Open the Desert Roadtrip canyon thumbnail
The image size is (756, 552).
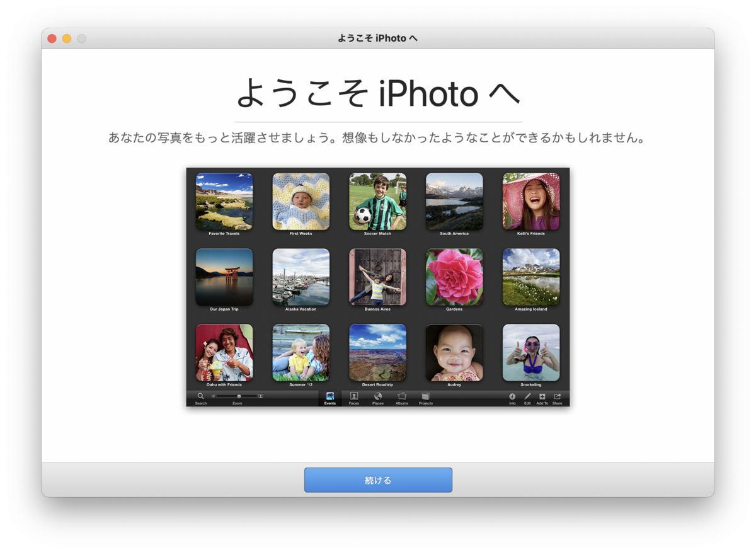pos(377,353)
